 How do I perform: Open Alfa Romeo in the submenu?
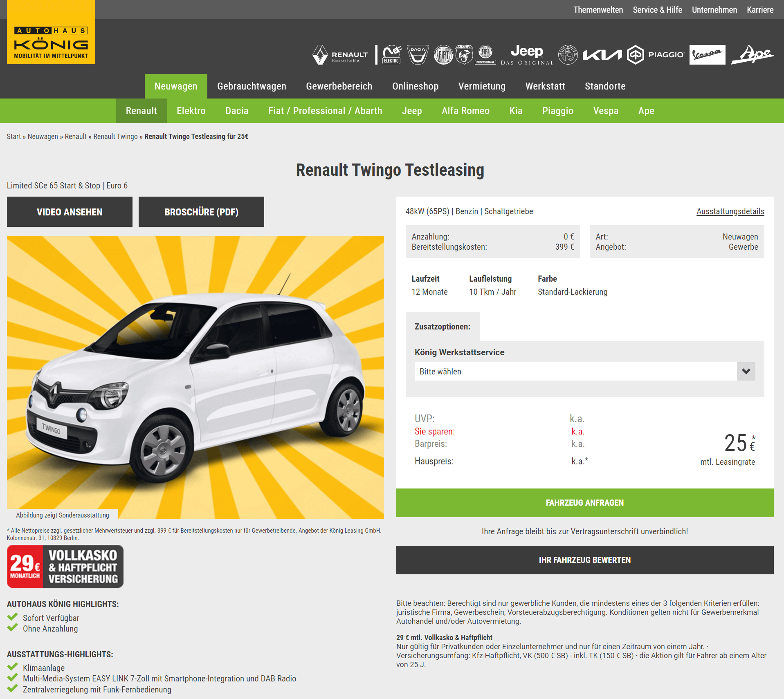pyautogui.click(x=465, y=111)
